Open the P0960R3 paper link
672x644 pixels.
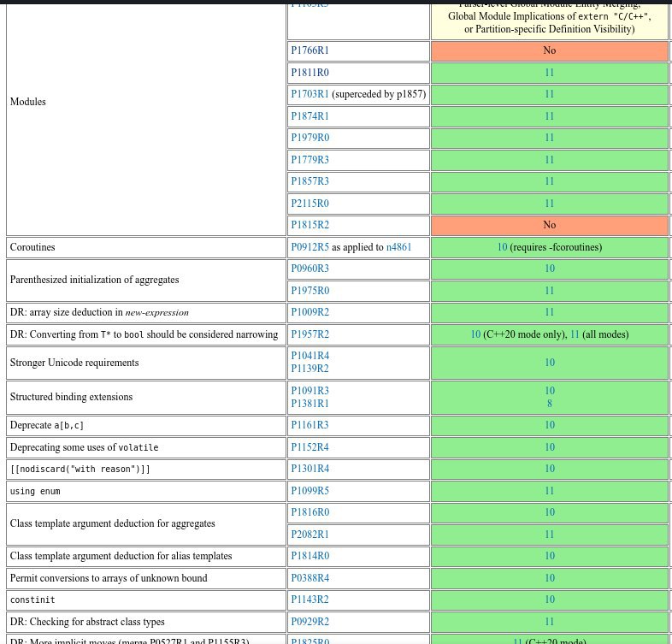click(309, 269)
